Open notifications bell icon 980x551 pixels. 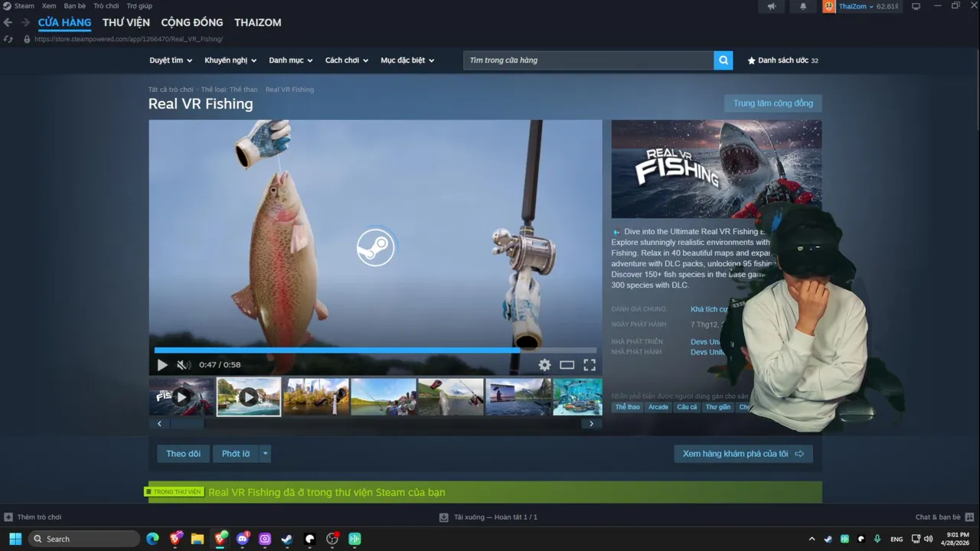(803, 6)
